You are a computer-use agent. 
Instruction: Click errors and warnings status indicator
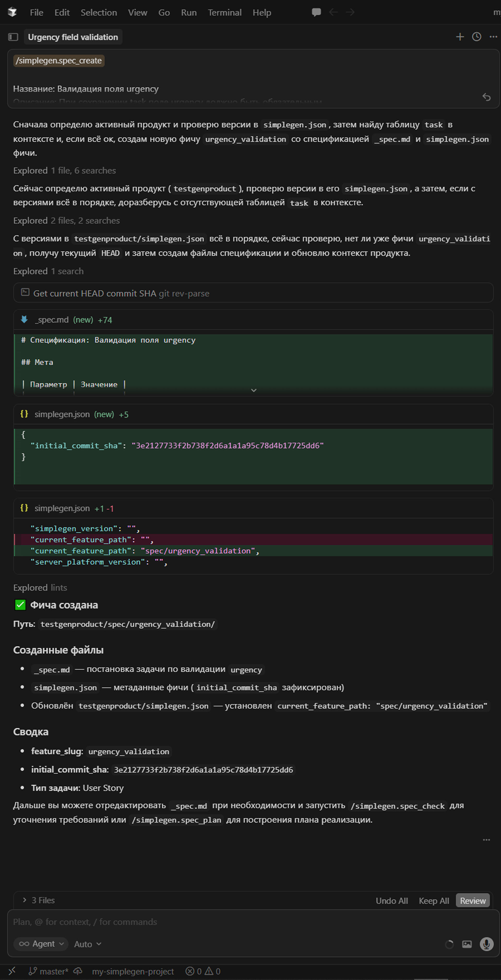point(203,971)
